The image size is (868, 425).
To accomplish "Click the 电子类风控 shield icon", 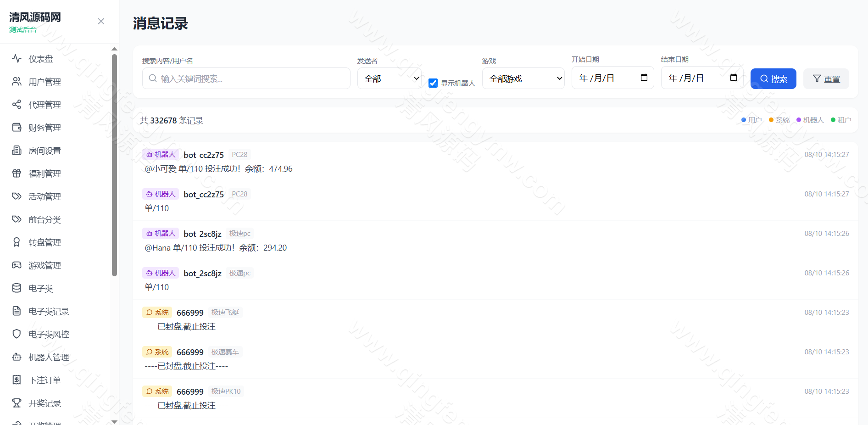I will [17, 334].
